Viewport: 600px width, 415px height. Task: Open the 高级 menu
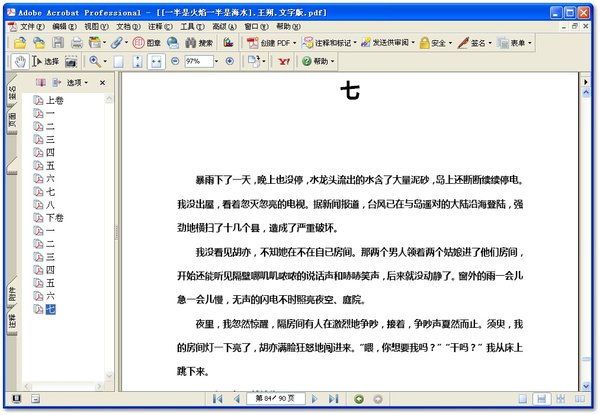click(x=225, y=26)
